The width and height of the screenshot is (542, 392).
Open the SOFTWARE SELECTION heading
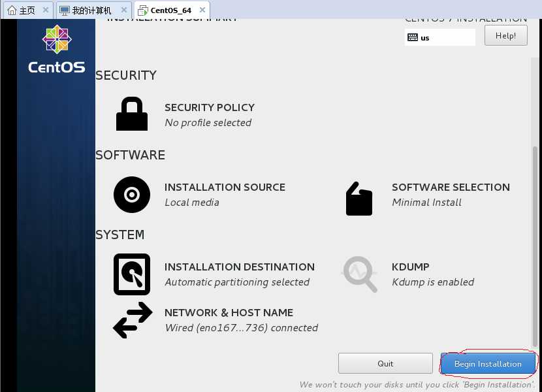click(451, 187)
